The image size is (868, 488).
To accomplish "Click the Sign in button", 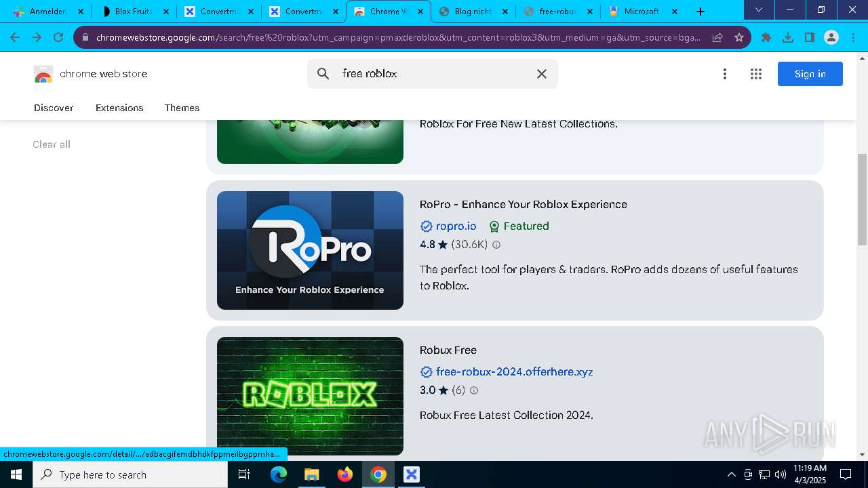I will [x=810, y=74].
